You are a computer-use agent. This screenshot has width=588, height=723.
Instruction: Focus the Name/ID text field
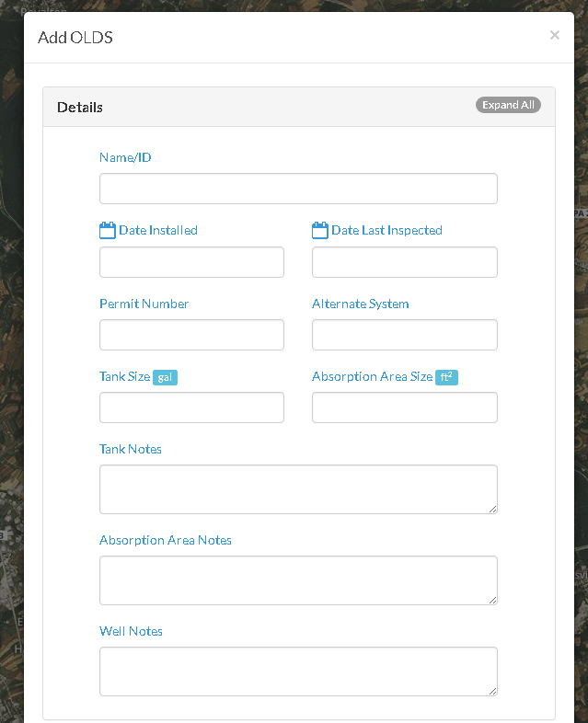[298, 189]
